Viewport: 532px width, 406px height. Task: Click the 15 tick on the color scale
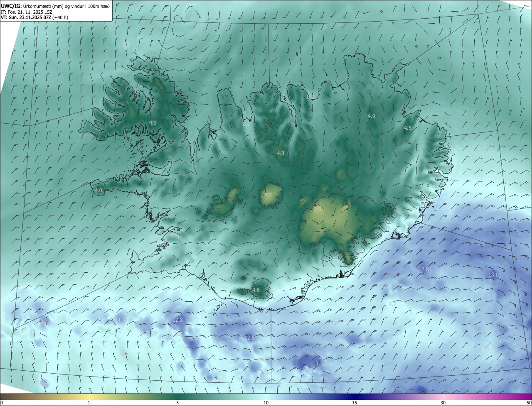(x=355, y=403)
